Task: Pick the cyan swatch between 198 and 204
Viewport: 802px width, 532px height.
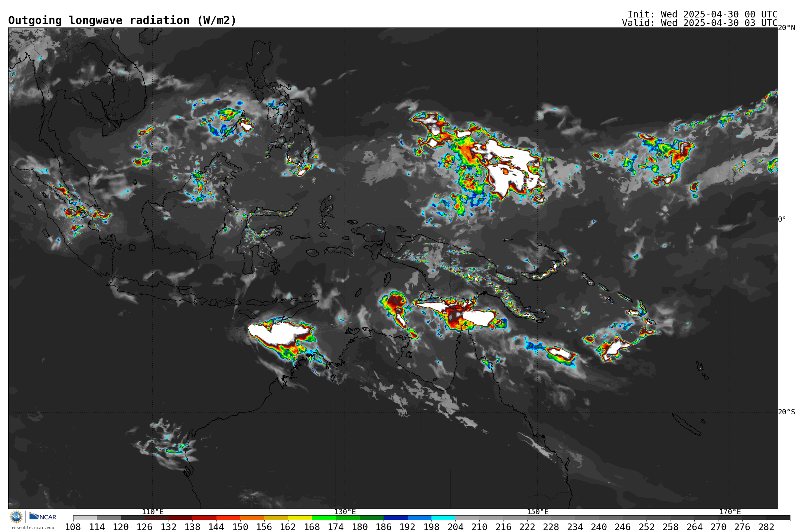Action: 443,518
